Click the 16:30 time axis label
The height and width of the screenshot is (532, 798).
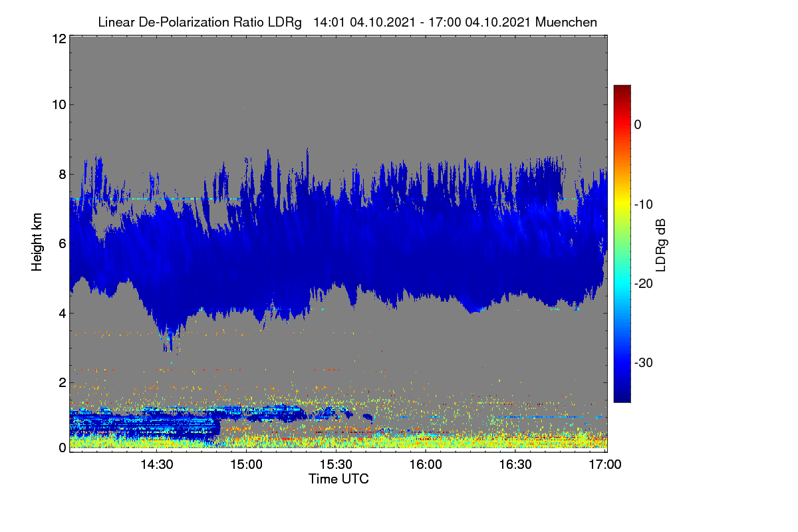pyautogui.click(x=515, y=465)
